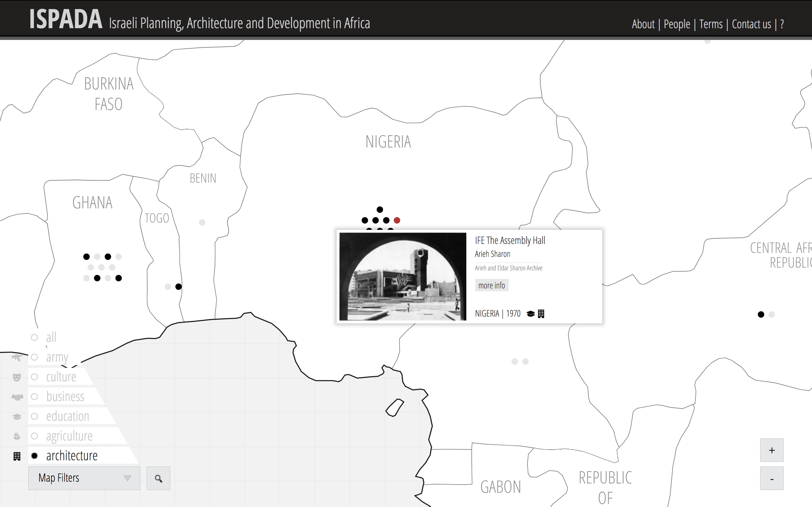Zoom out with the minus button
This screenshot has width=812, height=507.
(772, 479)
